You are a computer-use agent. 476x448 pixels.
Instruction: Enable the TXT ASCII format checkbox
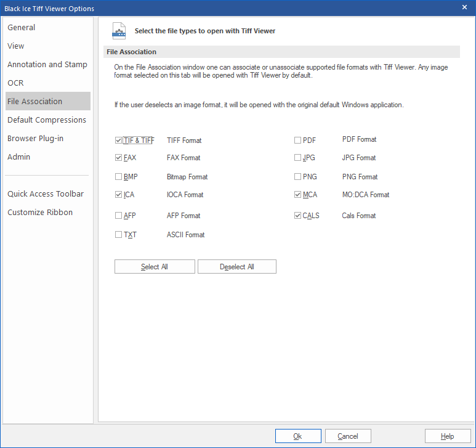pos(118,235)
